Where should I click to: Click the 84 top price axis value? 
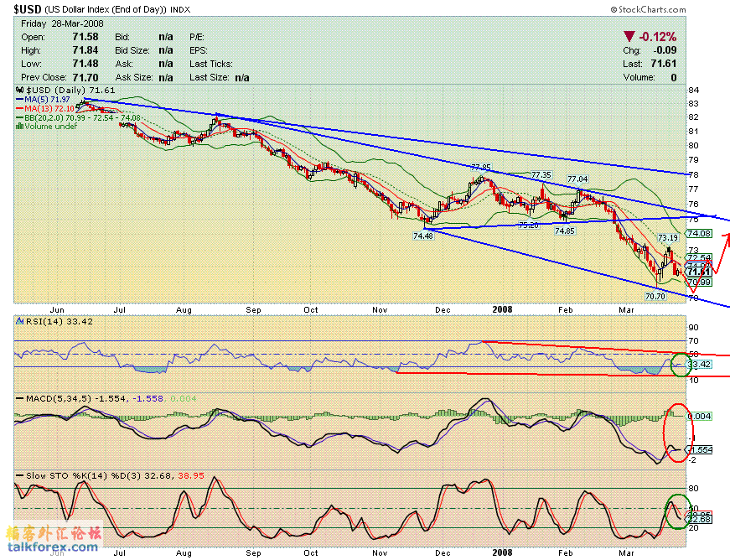[694, 91]
